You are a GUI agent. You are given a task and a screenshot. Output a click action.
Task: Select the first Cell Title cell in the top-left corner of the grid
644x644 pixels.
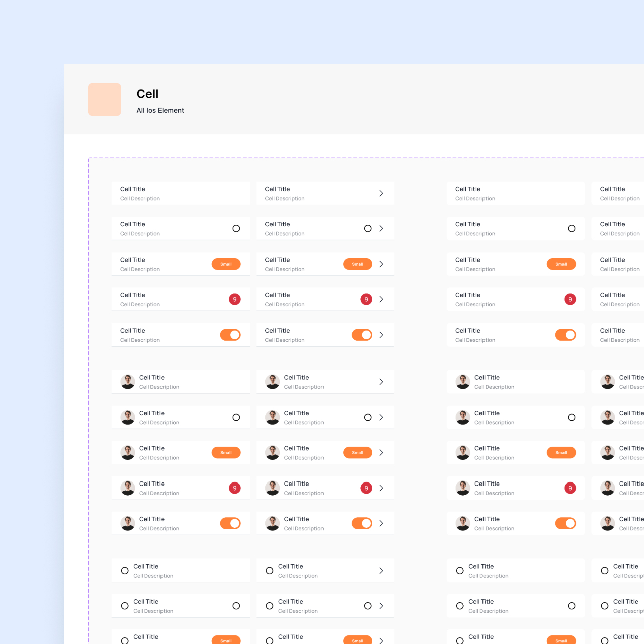(x=180, y=193)
